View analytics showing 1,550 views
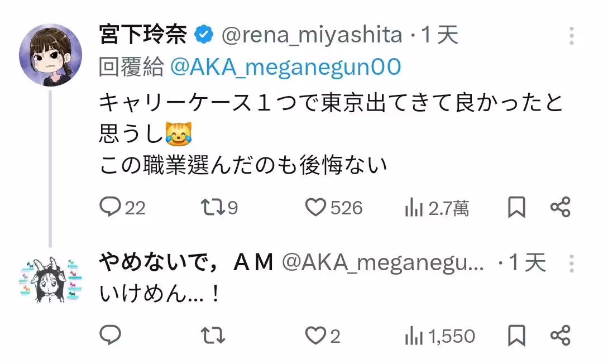 pos(414,336)
